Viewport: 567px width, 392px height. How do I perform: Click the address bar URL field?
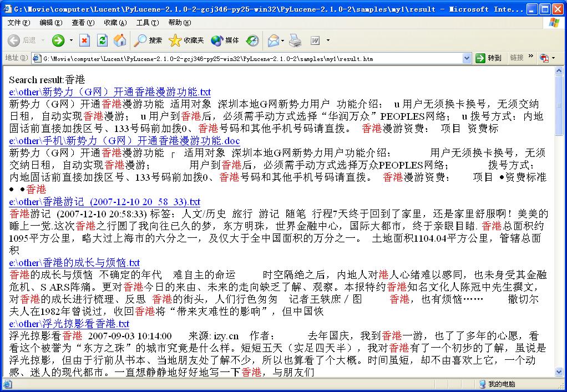tap(250, 58)
